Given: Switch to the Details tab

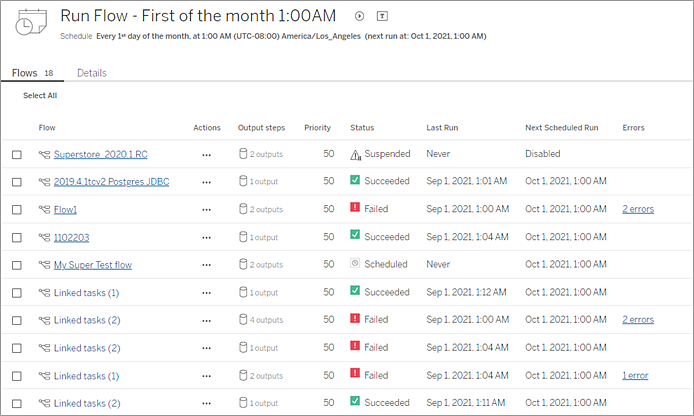Looking at the screenshot, I should pyautogui.click(x=92, y=73).
